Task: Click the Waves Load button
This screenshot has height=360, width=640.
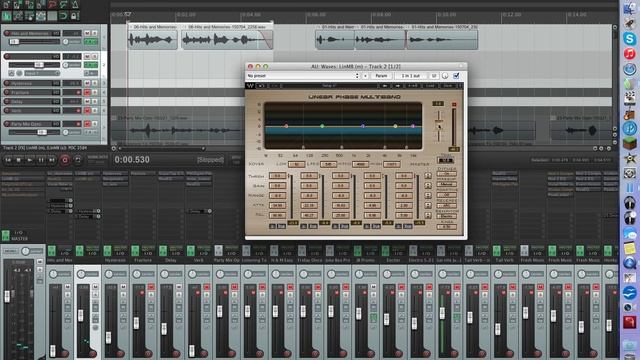Action: 431,86
